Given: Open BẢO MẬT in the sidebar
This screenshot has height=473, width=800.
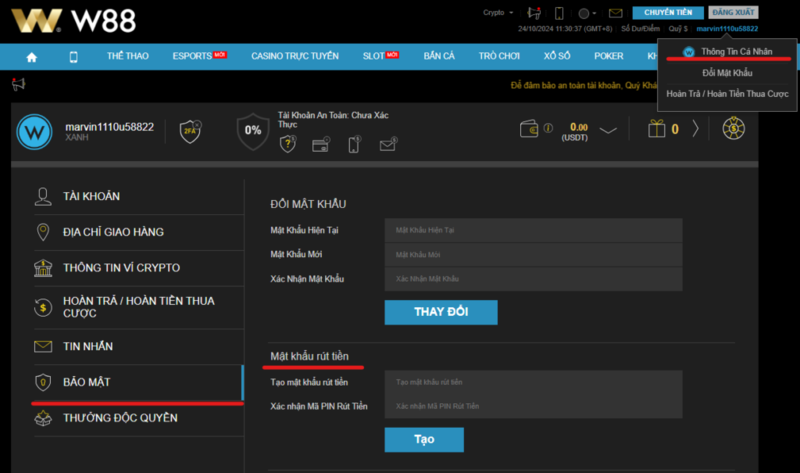Looking at the screenshot, I should [87, 382].
